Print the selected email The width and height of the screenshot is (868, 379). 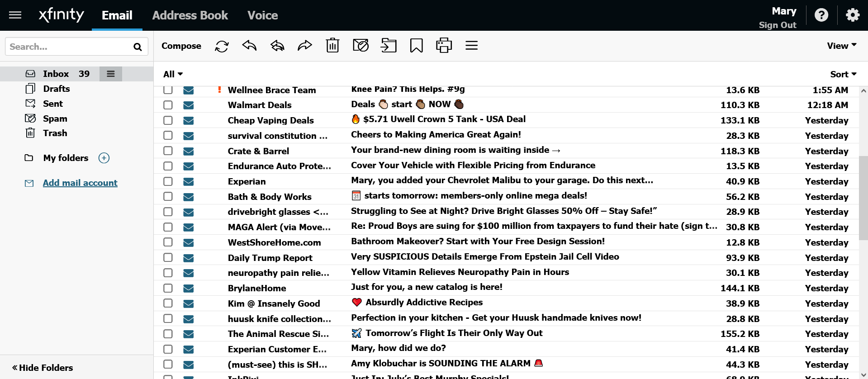[x=444, y=45]
